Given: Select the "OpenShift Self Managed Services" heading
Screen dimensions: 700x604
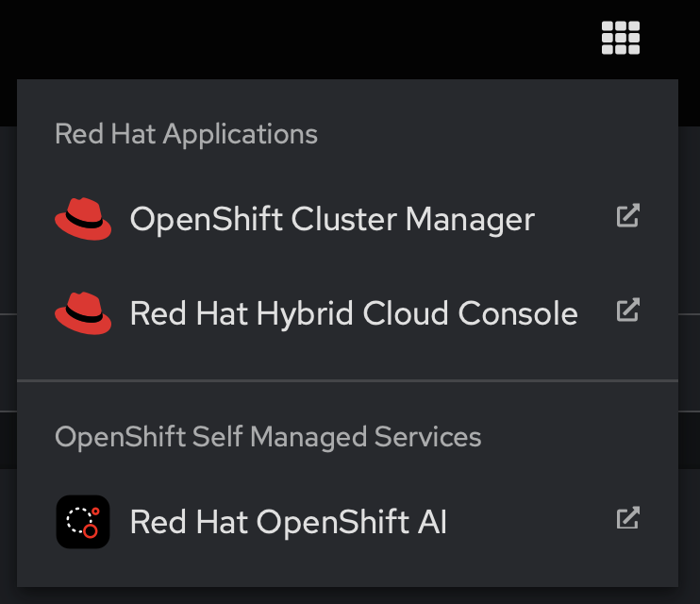Looking at the screenshot, I should (x=268, y=437).
